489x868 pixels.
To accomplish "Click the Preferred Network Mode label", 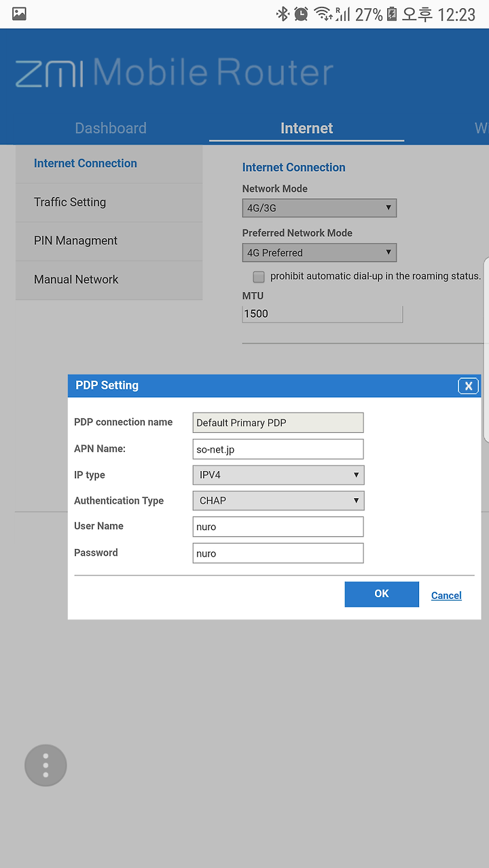I will coord(297,233).
